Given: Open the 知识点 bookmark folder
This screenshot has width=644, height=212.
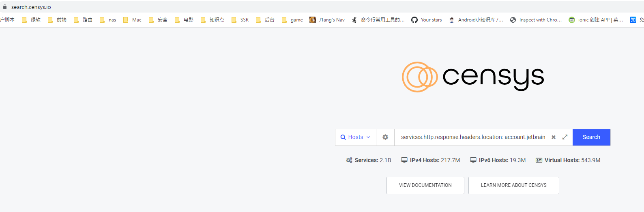Looking at the screenshot, I should [213, 20].
